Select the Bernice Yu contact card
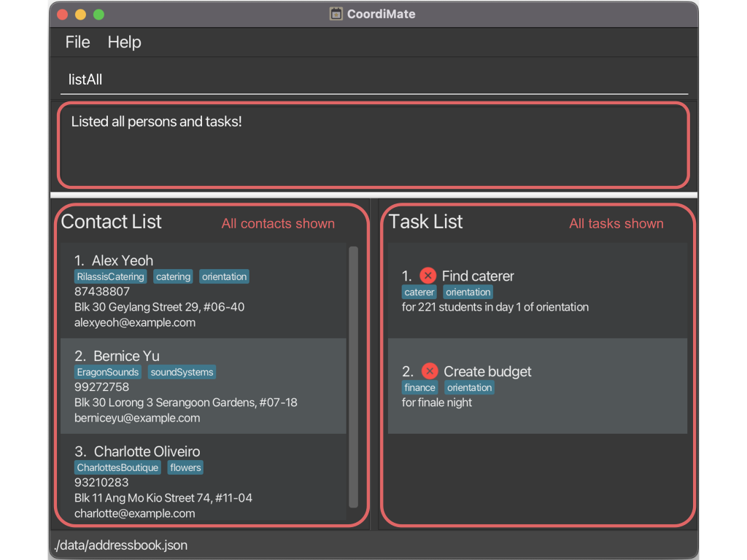This screenshot has height=560, width=747. 203,386
